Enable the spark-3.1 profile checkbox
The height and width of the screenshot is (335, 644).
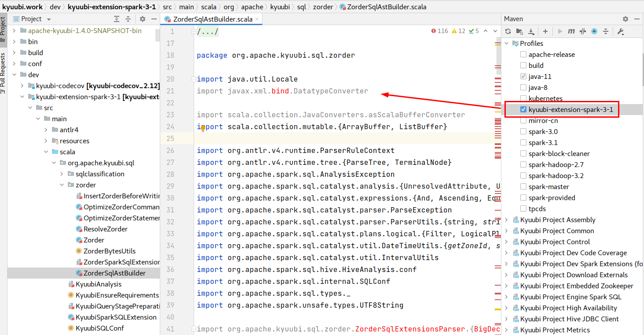click(523, 142)
